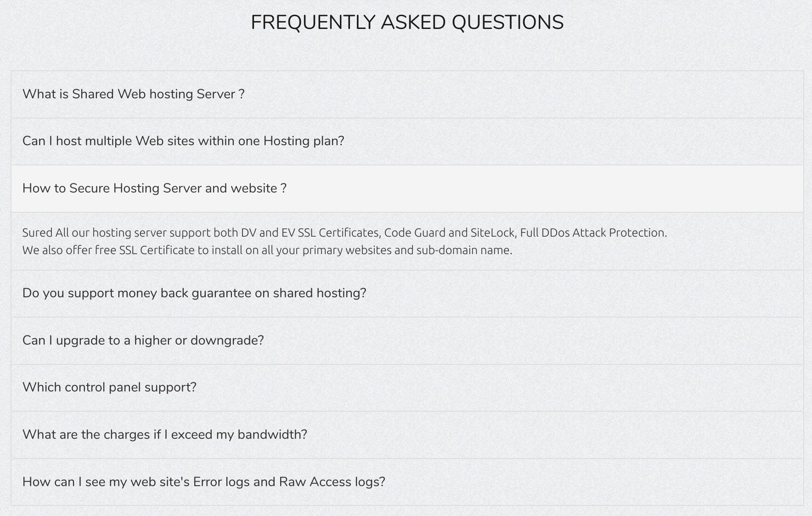
Task: Open the Error logs and Raw Access logs question
Action: (x=407, y=482)
